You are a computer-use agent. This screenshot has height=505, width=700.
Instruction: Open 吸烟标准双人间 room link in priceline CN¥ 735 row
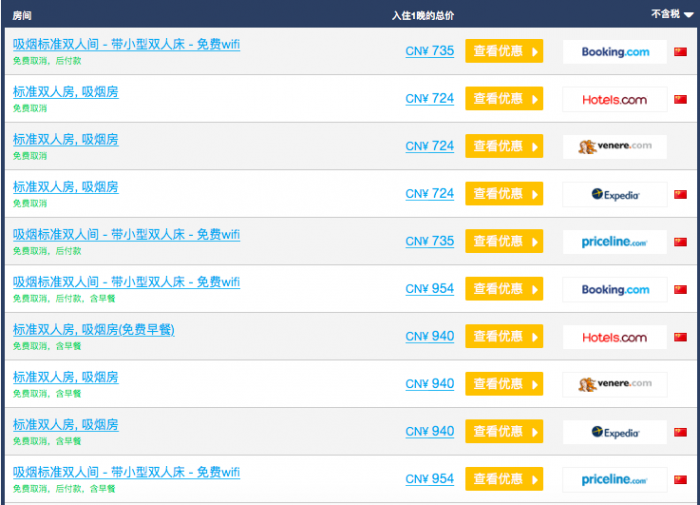[126, 234]
